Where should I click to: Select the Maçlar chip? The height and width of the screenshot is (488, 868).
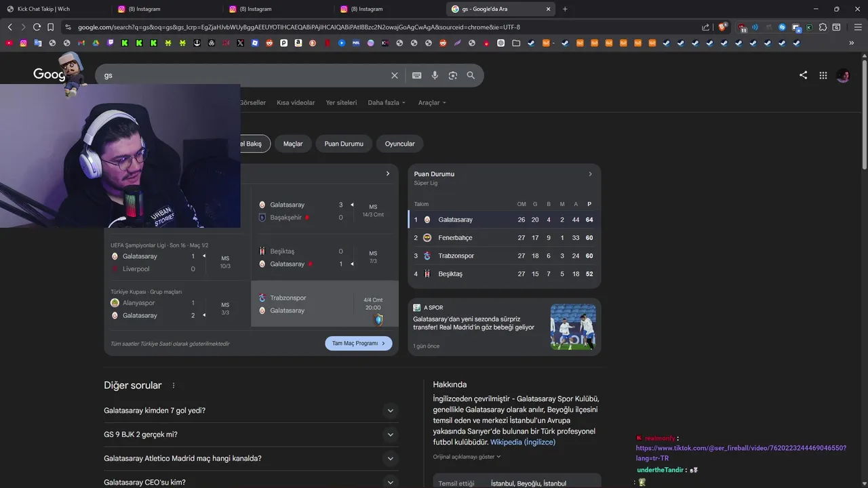pos(293,144)
